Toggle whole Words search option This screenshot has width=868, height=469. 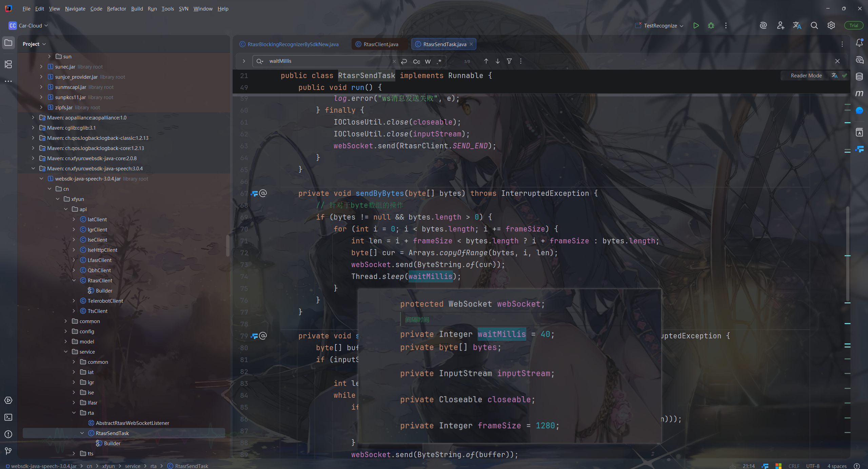[x=428, y=61]
